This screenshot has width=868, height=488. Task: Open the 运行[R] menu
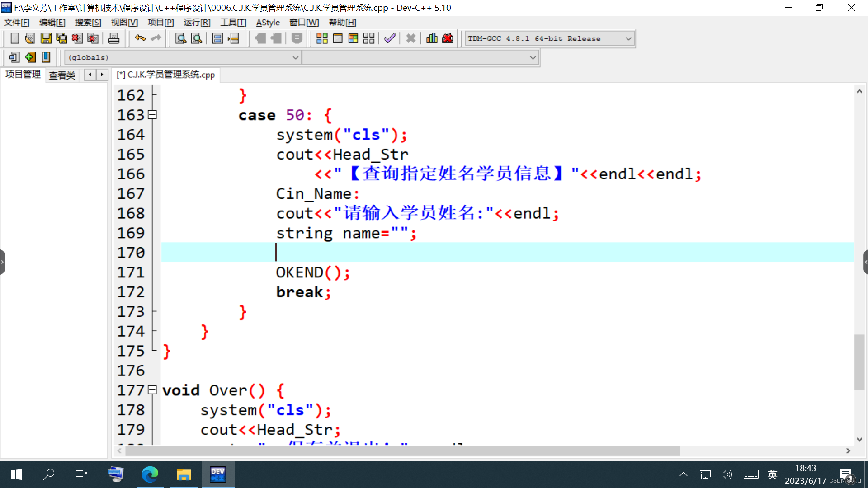(x=197, y=23)
